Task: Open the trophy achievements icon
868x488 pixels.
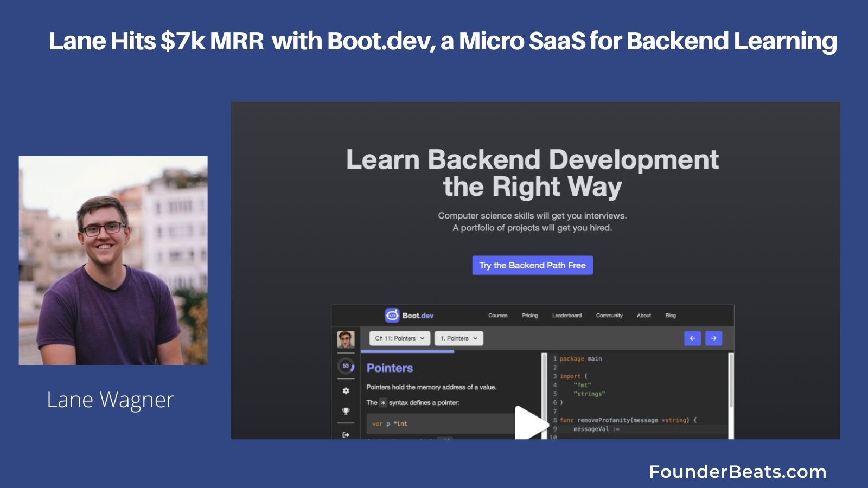Action: [x=346, y=411]
